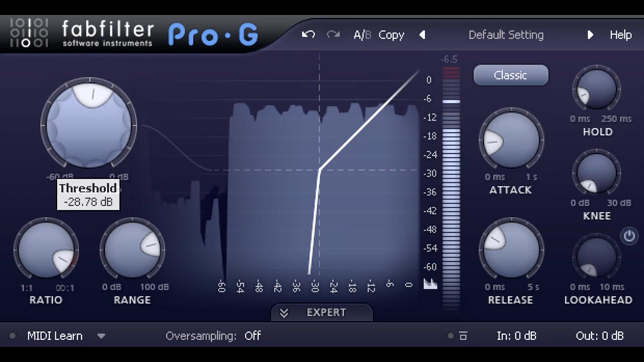Open the Default Setting preset menu

tap(506, 35)
